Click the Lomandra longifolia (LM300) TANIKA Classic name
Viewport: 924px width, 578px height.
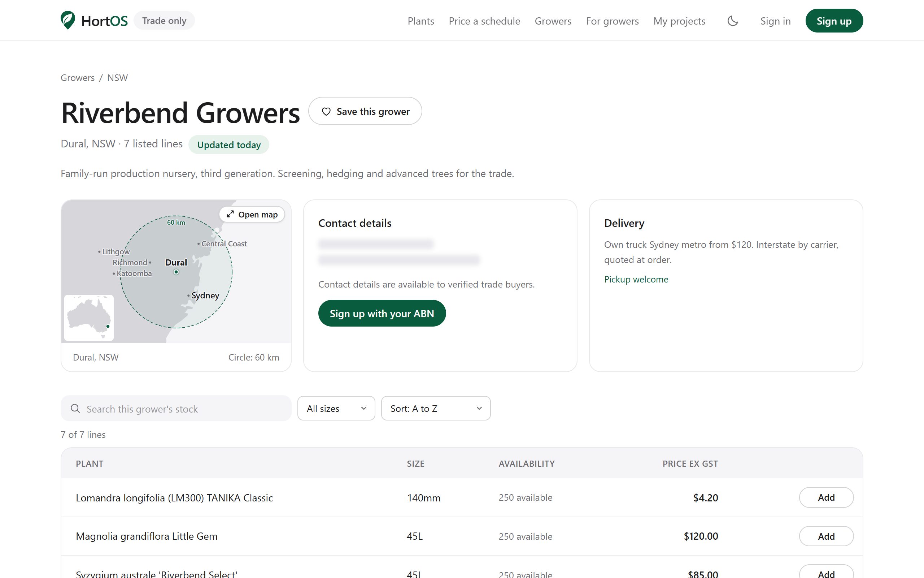tap(174, 498)
